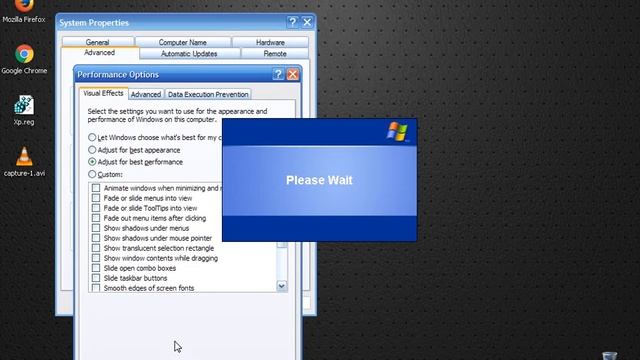The image size is (640, 360).
Task: Close the Performance Options dialog
Action: pos(293,74)
